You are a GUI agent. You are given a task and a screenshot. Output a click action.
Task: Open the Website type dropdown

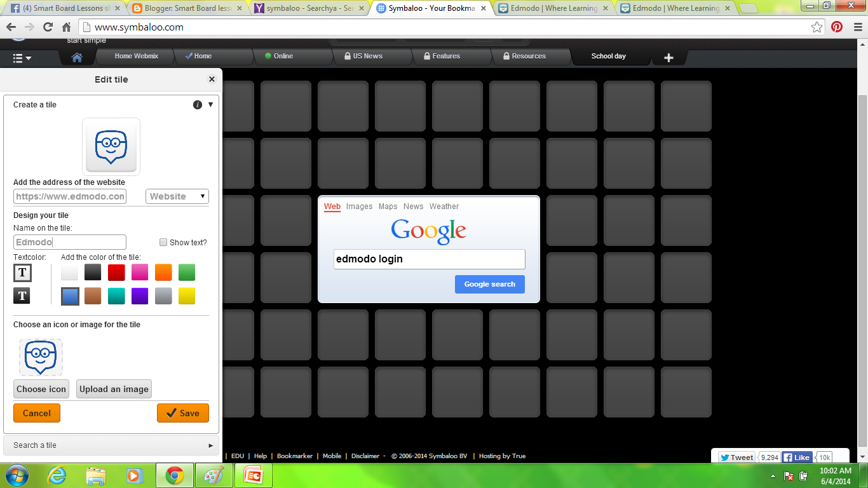click(177, 196)
